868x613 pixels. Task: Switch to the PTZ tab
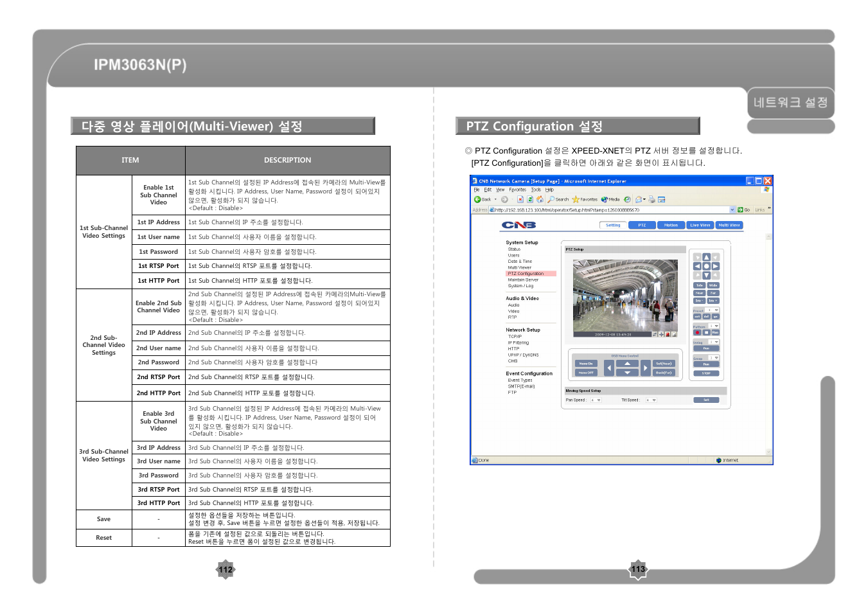tap(642, 225)
